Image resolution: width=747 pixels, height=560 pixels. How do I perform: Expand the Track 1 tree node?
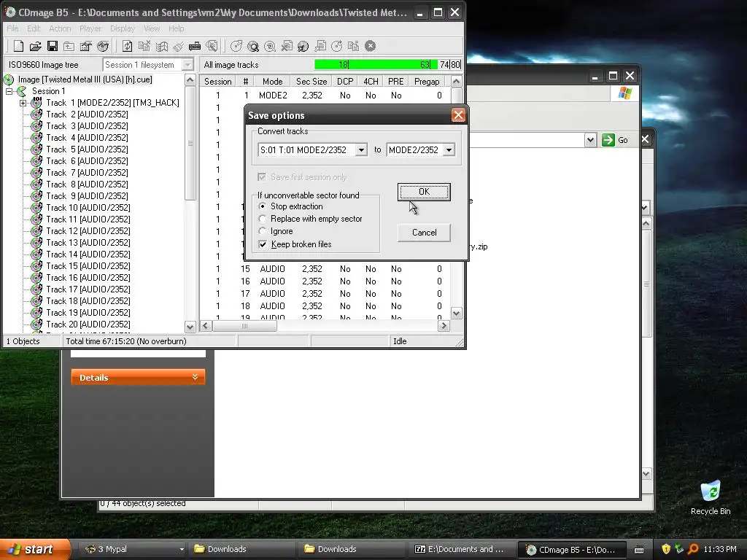pyautogui.click(x=23, y=103)
